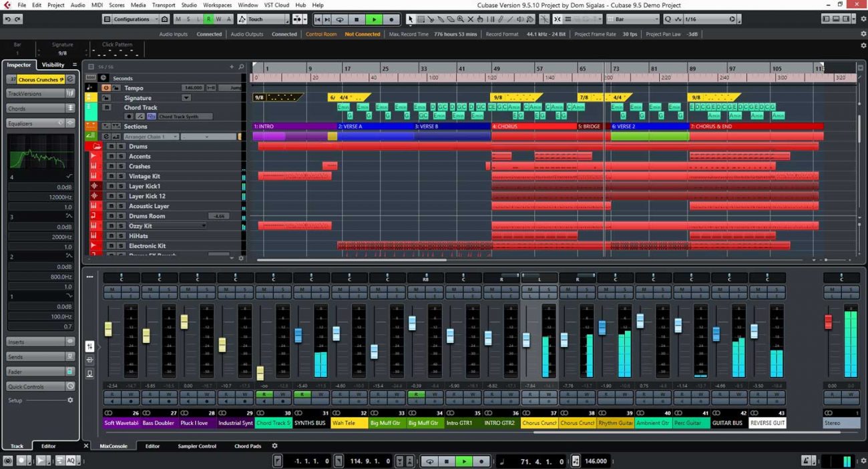Open the TrackVersions inspector section
This screenshot has height=469, width=868.
(40, 93)
